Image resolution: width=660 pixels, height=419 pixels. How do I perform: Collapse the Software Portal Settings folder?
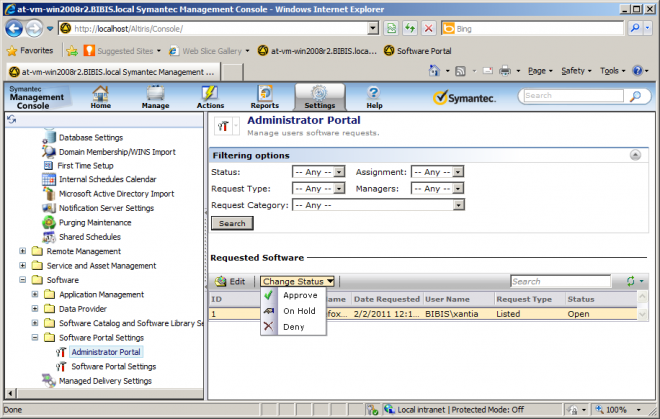(x=35, y=337)
